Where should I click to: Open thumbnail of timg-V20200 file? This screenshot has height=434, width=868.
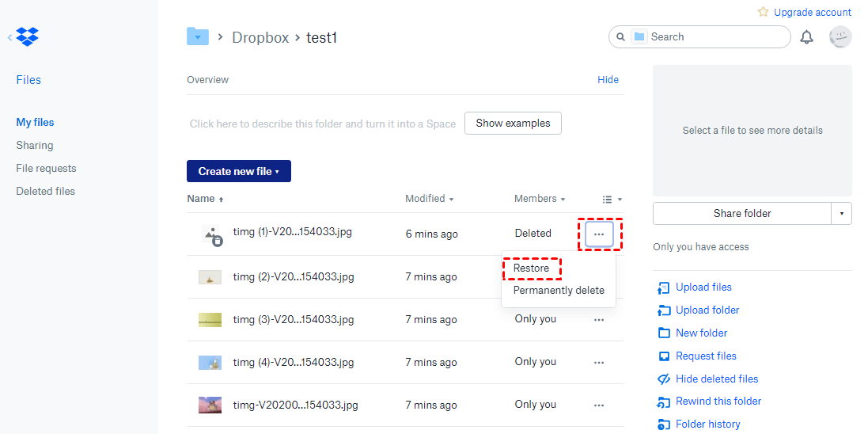(210, 405)
